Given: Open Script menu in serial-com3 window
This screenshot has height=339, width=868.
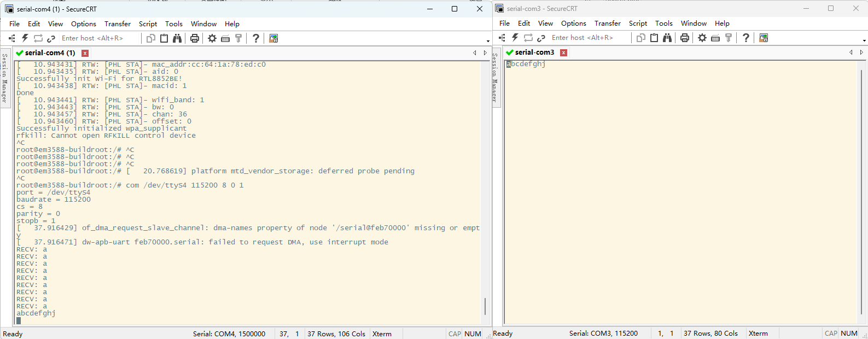Looking at the screenshot, I should tap(638, 24).
